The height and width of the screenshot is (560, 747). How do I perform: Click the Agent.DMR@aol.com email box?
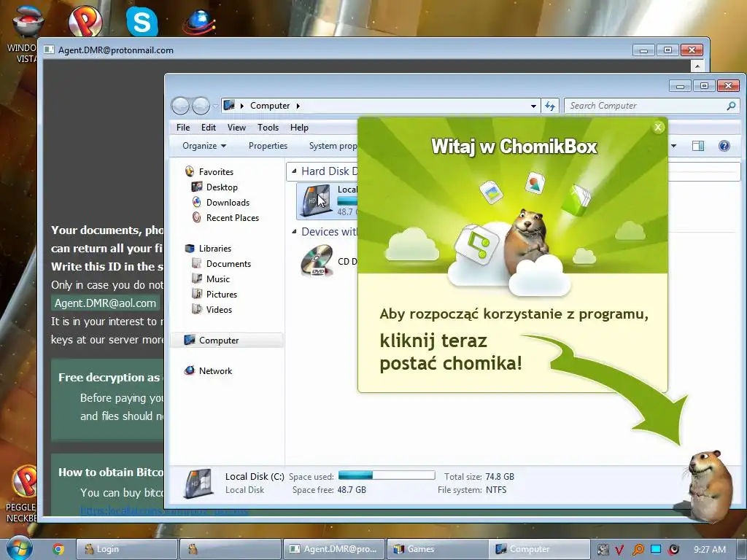point(105,303)
